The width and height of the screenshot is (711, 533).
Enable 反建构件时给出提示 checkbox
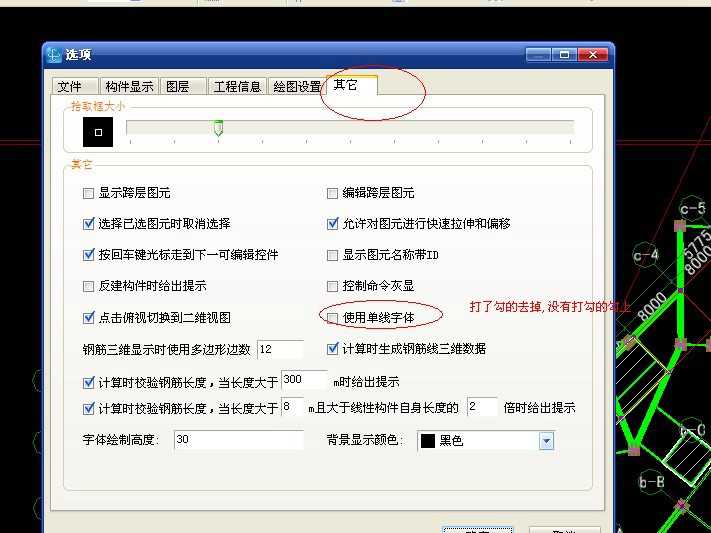88,286
